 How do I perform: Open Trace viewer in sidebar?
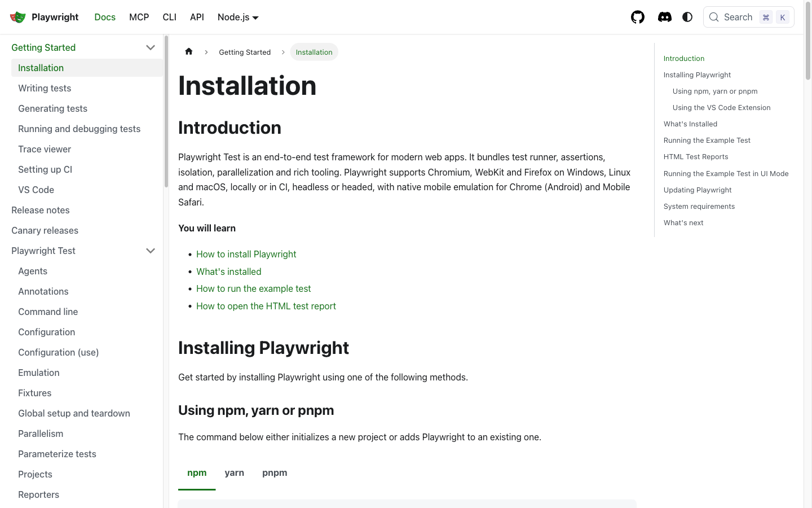45,149
